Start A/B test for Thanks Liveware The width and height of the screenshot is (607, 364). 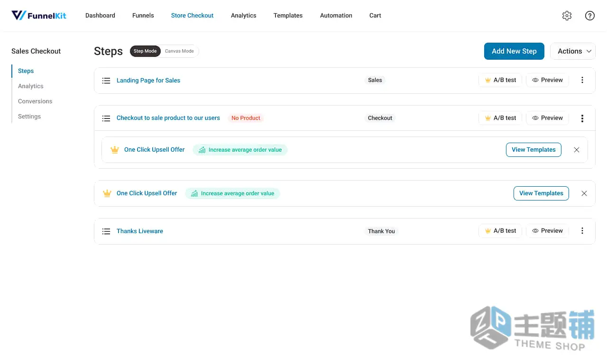[x=500, y=231]
